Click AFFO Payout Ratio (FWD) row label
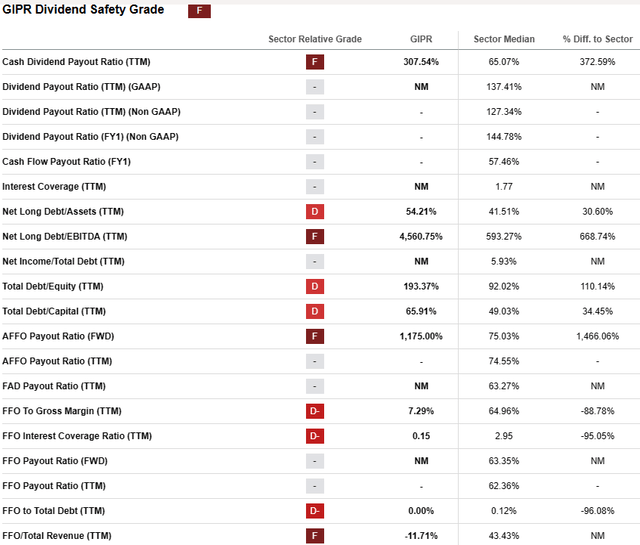The height and width of the screenshot is (545, 640). (x=58, y=336)
